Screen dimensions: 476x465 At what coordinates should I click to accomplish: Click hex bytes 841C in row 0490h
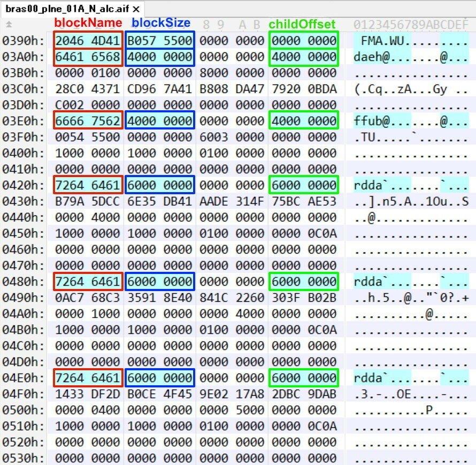214,298
